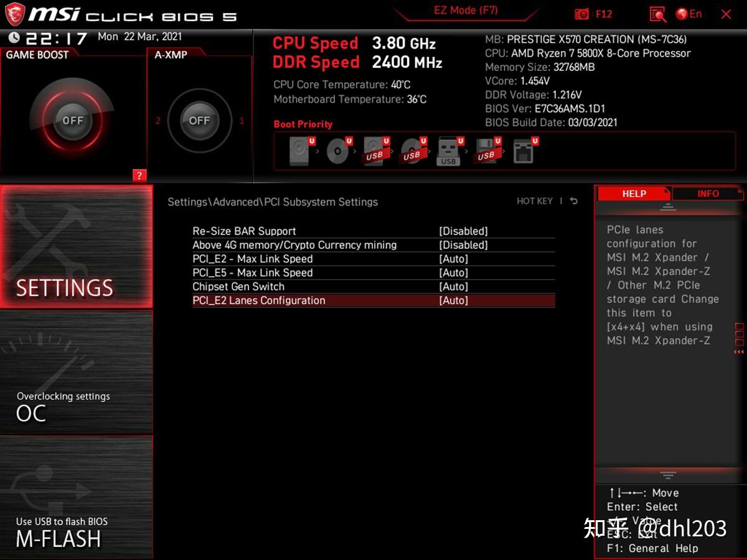This screenshot has width=747, height=560.
Task: Select the USB floppy boot device icon
Action: (x=487, y=151)
